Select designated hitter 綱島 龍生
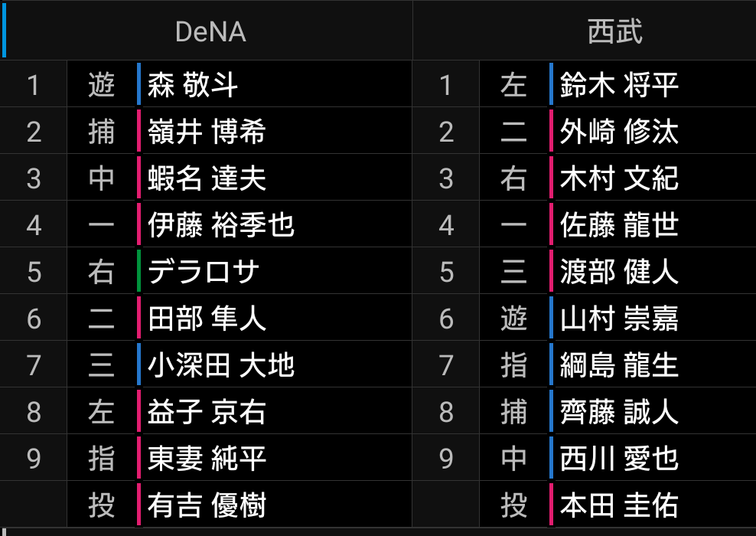The height and width of the screenshot is (536, 756). pyautogui.click(x=619, y=365)
